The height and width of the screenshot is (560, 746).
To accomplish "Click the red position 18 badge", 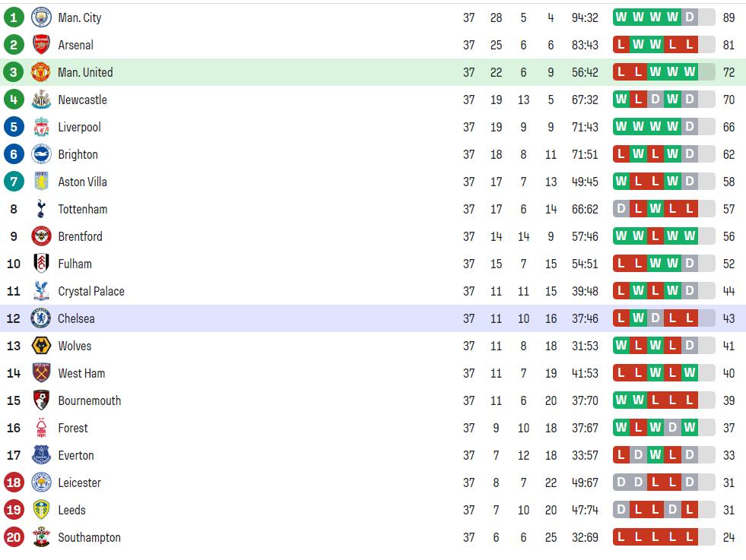I will (x=14, y=482).
